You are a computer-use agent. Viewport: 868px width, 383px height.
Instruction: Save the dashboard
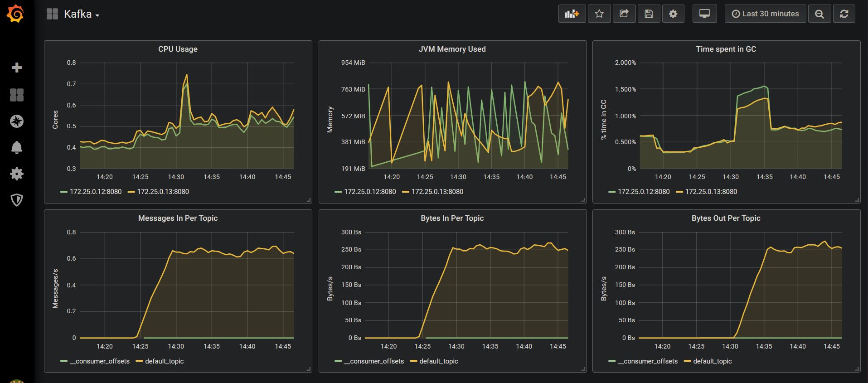pos(649,14)
